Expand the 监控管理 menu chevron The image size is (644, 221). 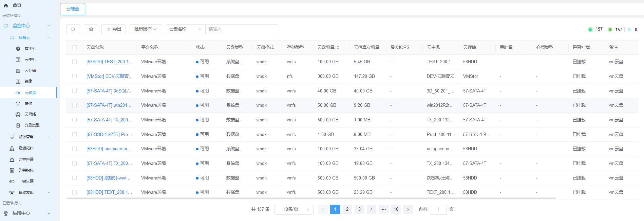[x=49, y=137]
